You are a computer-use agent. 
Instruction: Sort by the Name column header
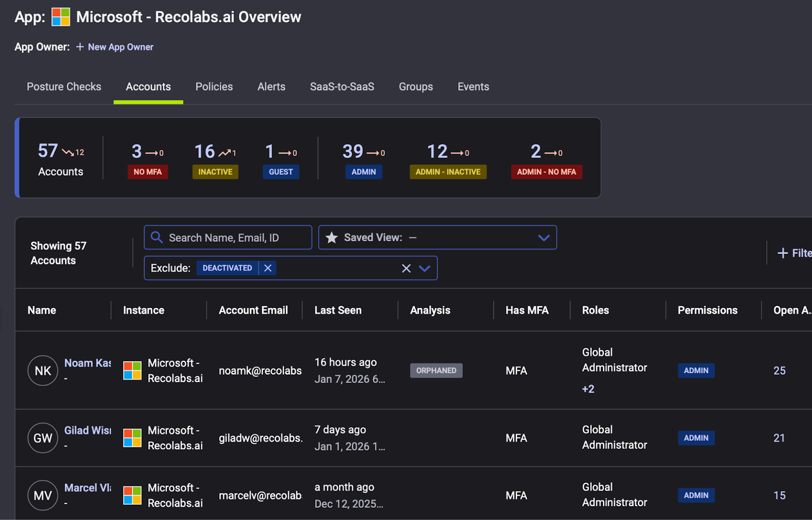pos(42,310)
